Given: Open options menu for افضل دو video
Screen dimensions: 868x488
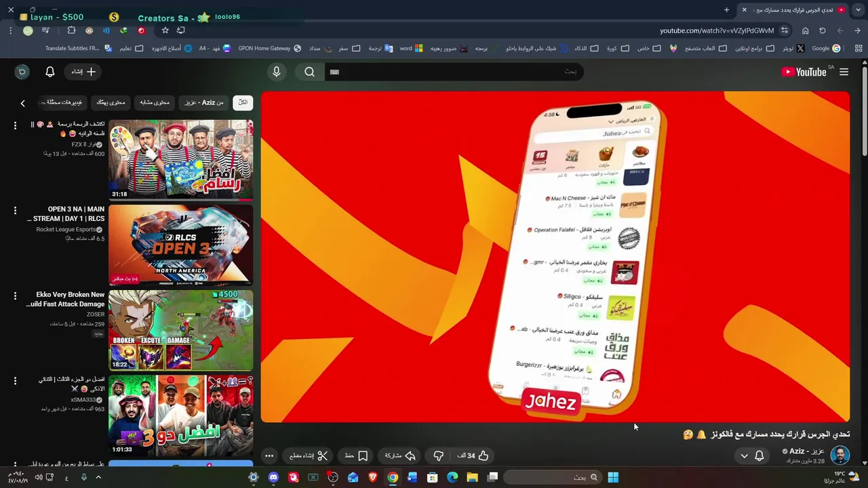Looking at the screenshot, I should [15, 382].
